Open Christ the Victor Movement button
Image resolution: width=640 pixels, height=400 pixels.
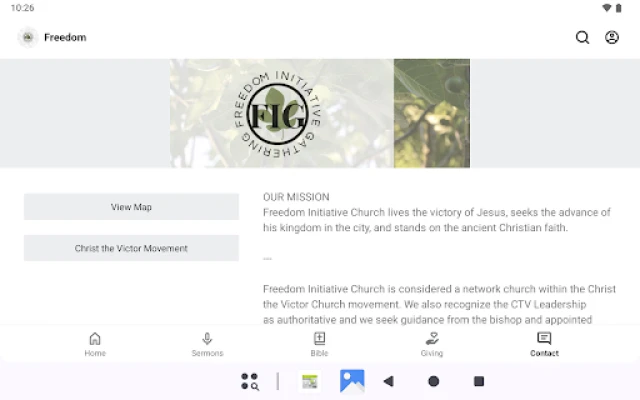(131, 248)
